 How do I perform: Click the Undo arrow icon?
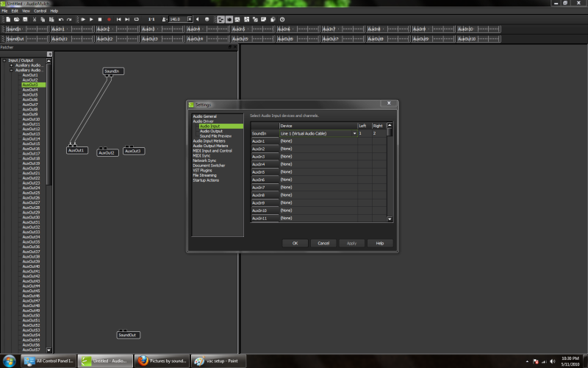tap(60, 18)
